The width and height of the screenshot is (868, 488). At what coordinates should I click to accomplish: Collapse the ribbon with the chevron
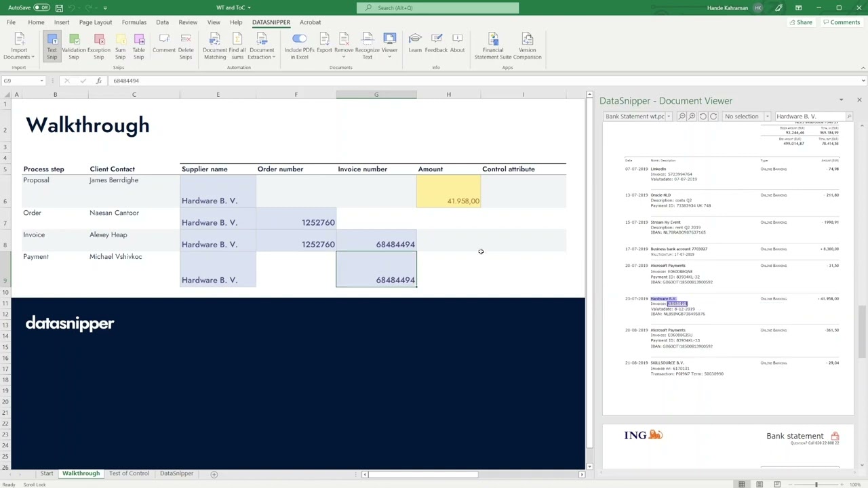point(863,68)
